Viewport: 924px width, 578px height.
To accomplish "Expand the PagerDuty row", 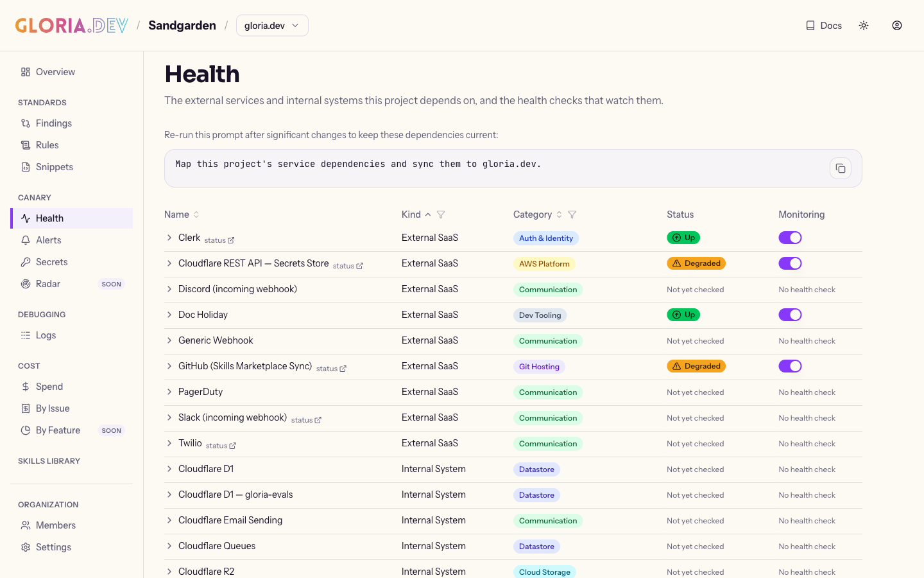I will (169, 392).
